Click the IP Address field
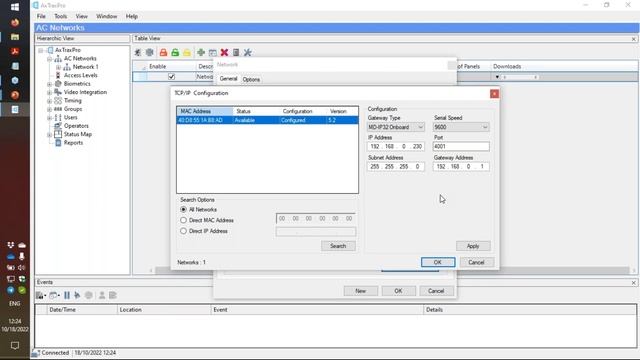This screenshot has height=360, width=640. (x=396, y=147)
